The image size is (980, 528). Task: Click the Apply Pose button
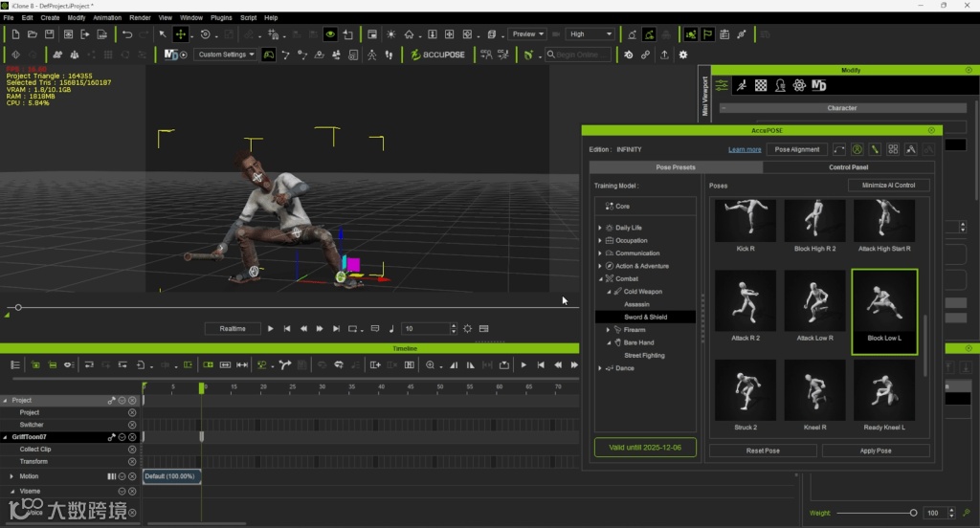876,451
